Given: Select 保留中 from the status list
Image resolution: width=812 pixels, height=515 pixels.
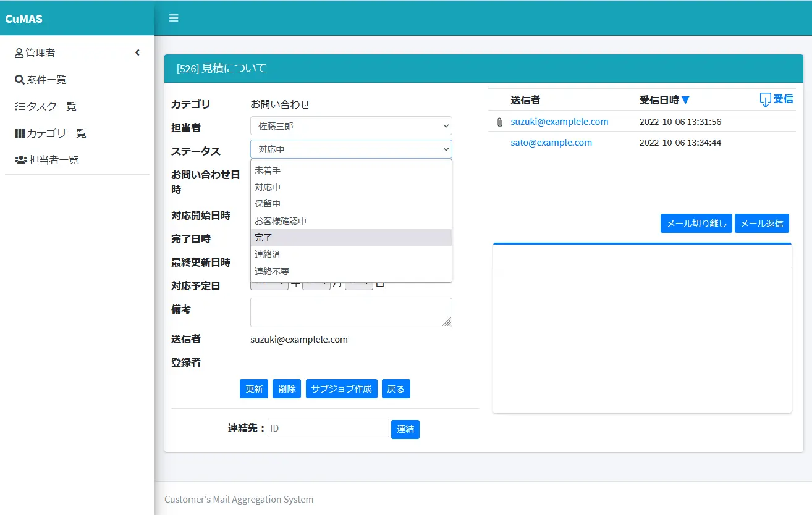Looking at the screenshot, I should tap(351, 204).
